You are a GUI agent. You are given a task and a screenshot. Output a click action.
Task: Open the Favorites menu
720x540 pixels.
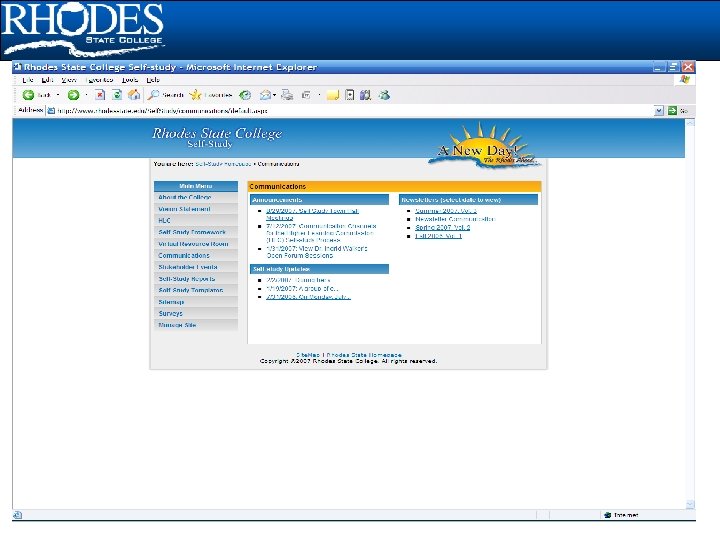(x=99, y=80)
